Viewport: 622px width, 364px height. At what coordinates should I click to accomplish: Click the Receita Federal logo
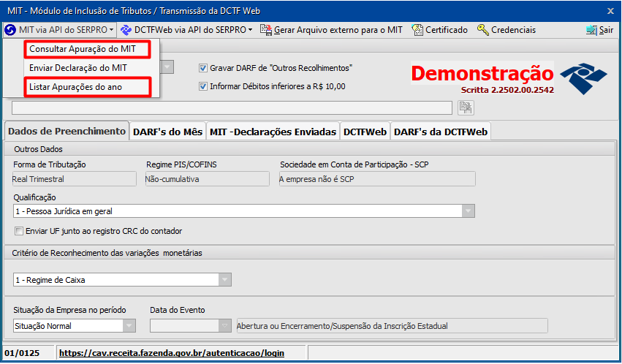(582, 77)
